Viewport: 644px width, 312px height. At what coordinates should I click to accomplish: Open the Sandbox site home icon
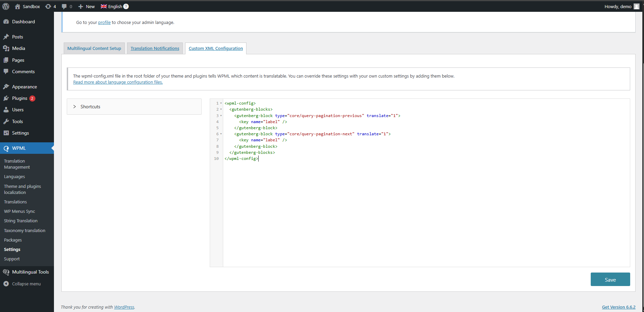[x=18, y=6]
